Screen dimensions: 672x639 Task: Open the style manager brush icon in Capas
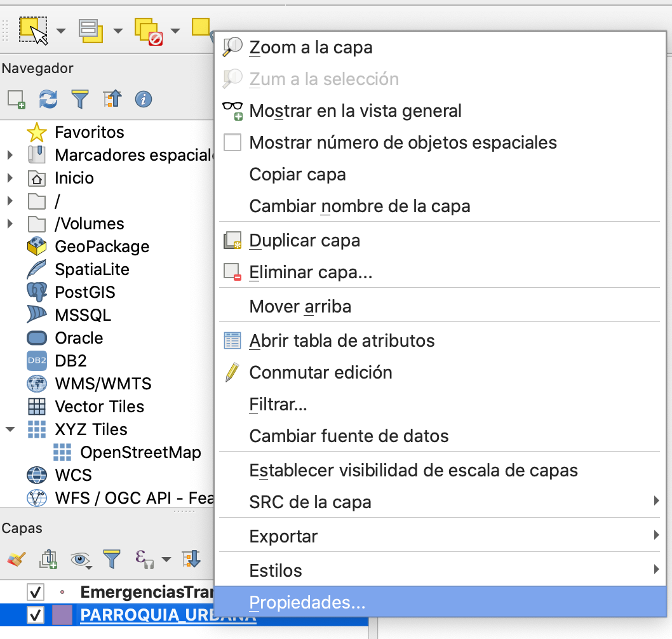[16, 559]
